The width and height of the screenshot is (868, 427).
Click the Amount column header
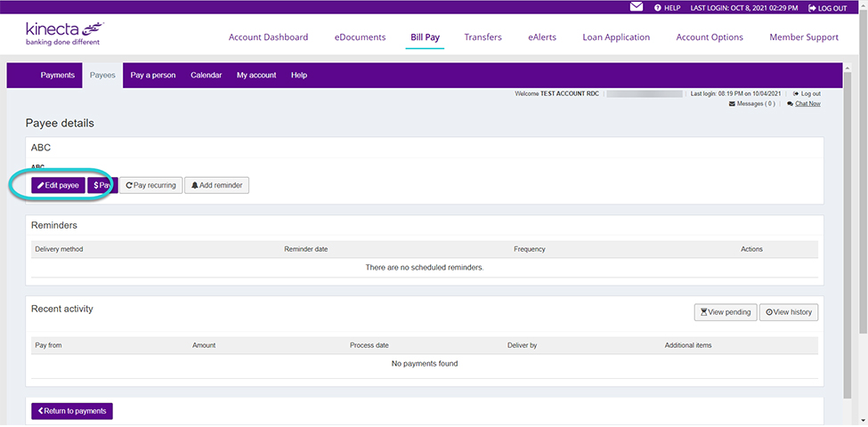tap(204, 345)
